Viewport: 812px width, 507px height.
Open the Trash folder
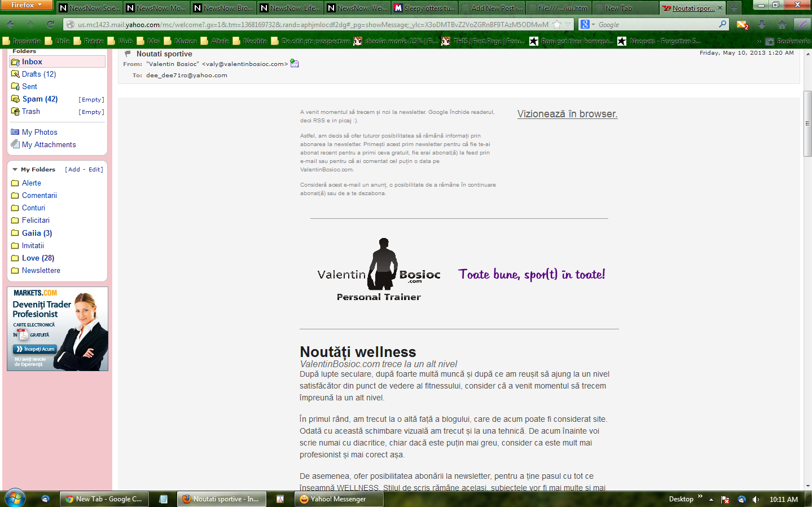click(30, 111)
